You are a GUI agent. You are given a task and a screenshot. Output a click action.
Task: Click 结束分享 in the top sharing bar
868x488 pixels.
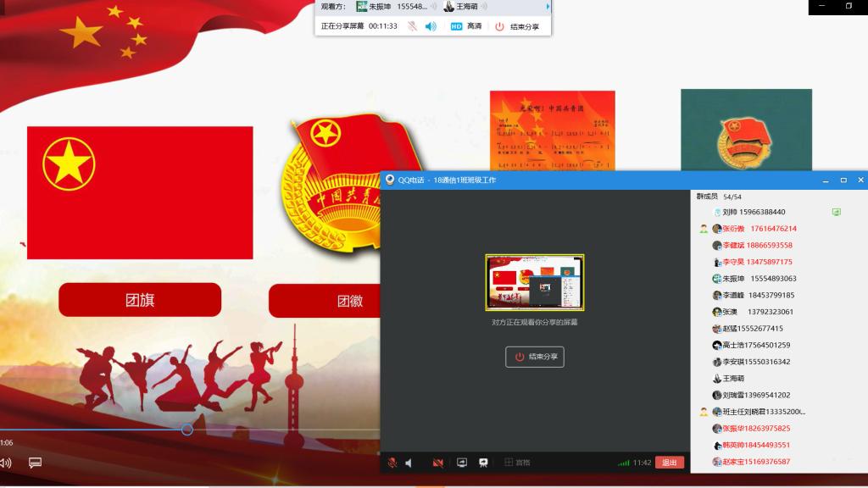517,26
